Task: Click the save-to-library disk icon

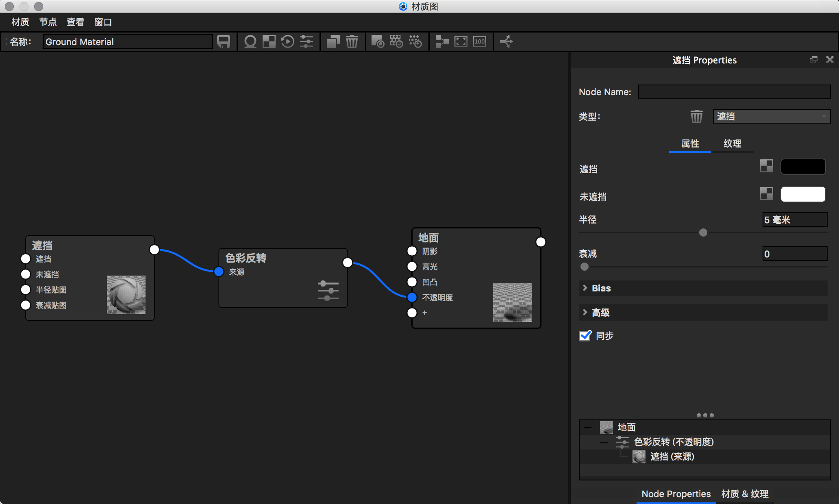Action: tap(224, 41)
